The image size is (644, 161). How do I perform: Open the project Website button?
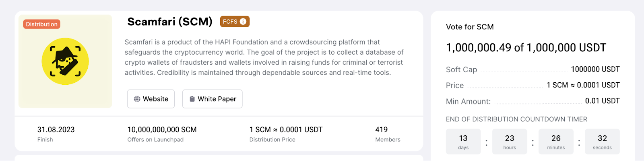point(151,99)
